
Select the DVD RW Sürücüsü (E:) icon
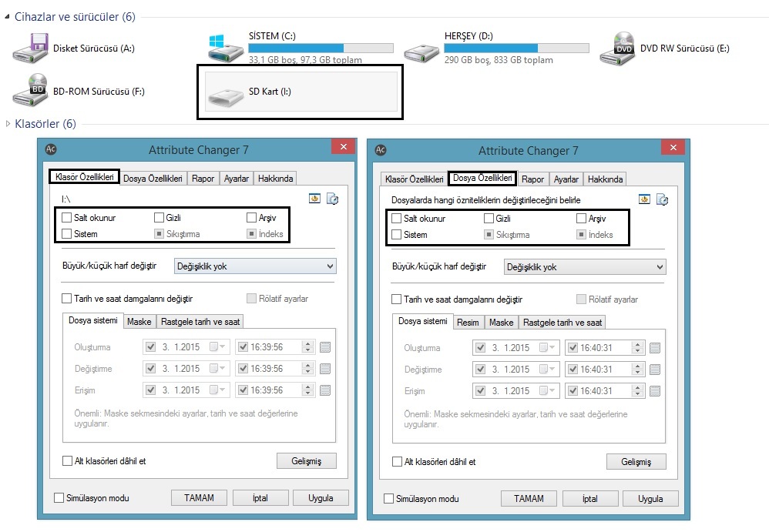point(617,48)
